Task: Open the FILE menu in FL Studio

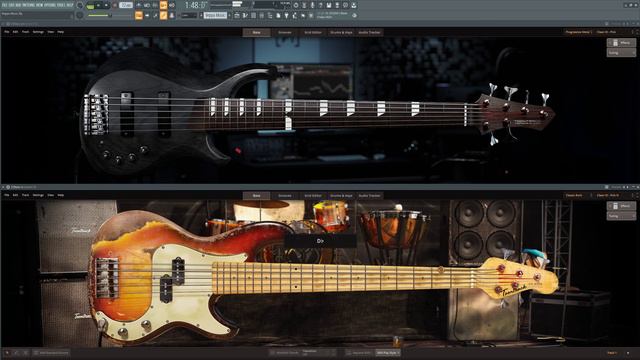Action: click(x=5, y=5)
